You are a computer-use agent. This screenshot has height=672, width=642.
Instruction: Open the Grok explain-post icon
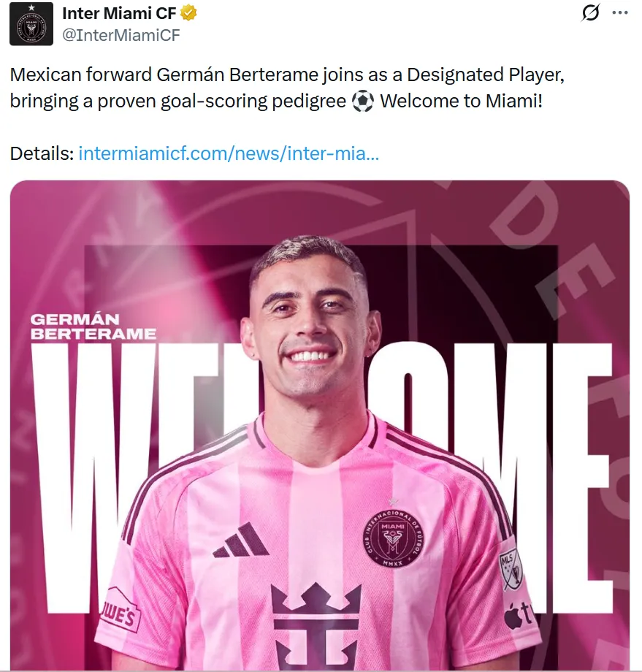pos(590,12)
